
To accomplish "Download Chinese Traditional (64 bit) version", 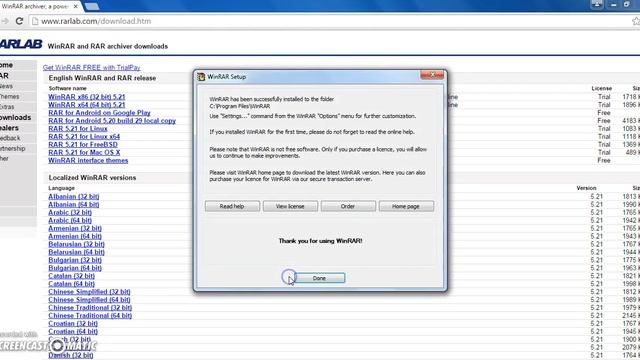I will (90, 316).
